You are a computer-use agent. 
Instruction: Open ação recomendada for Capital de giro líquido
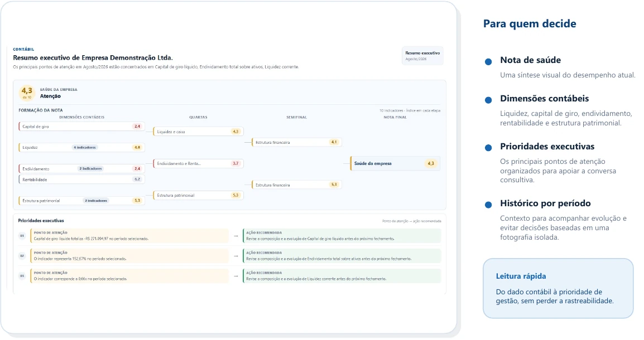point(342,236)
